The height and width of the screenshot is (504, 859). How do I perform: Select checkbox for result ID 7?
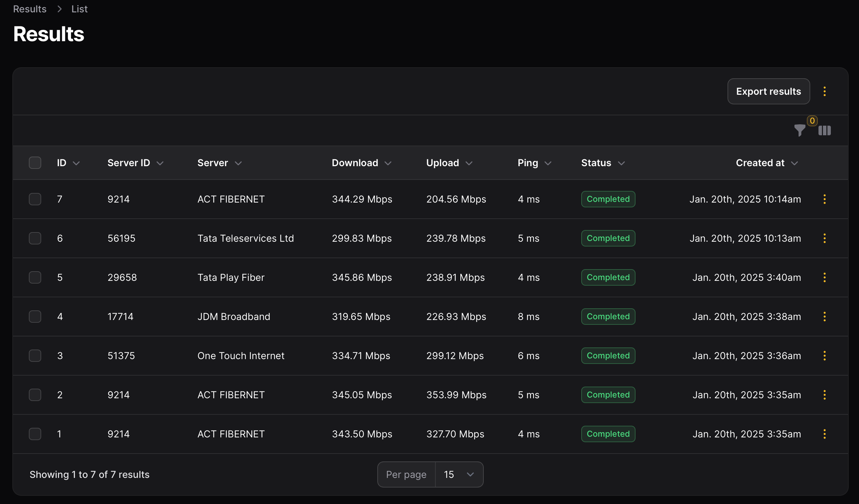pyautogui.click(x=35, y=199)
